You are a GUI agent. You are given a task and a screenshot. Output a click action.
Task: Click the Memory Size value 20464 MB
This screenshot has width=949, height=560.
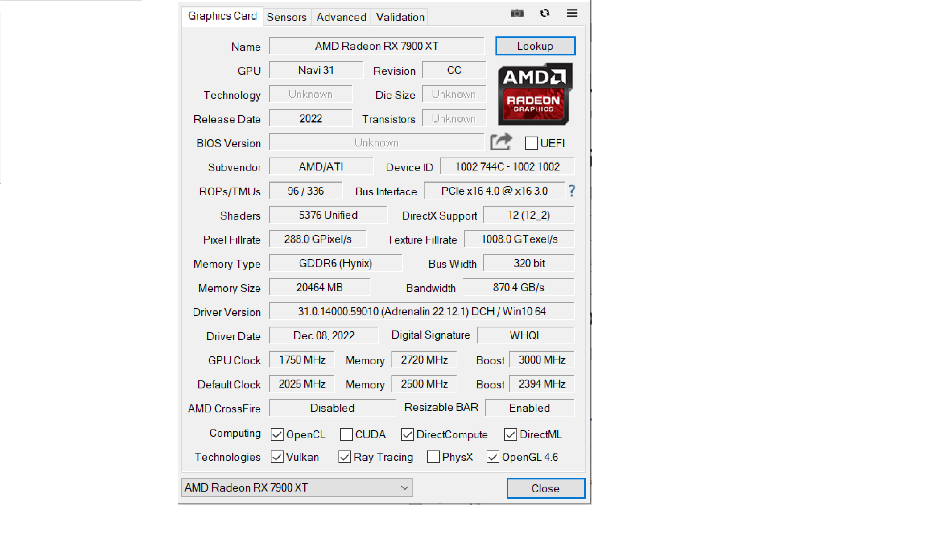pos(320,287)
